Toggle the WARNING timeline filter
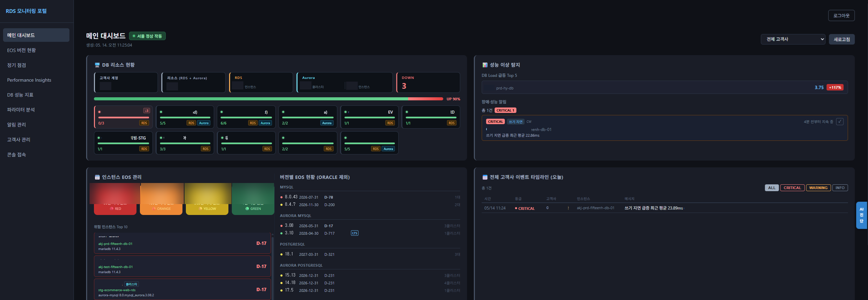This screenshot has height=300, width=868. pos(818,188)
